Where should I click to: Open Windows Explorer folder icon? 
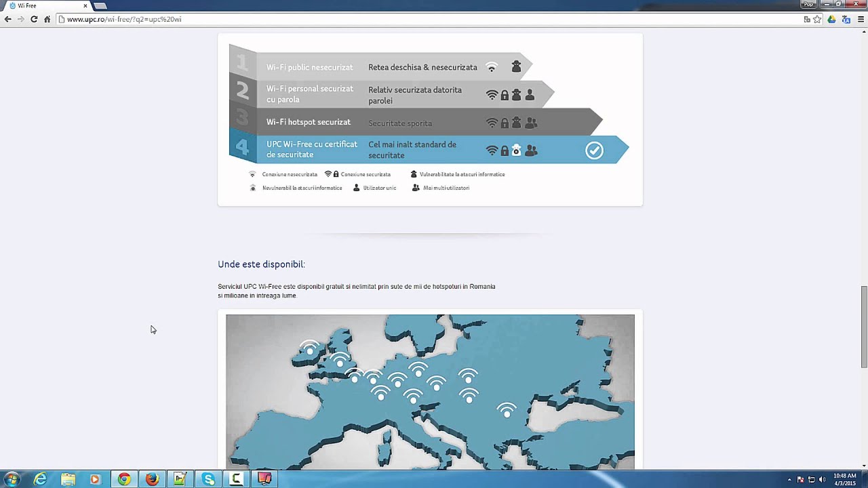click(x=68, y=479)
